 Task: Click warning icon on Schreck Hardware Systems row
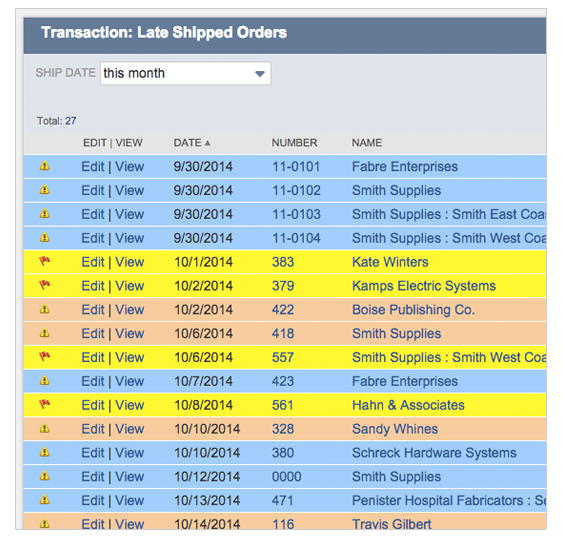tap(44, 452)
